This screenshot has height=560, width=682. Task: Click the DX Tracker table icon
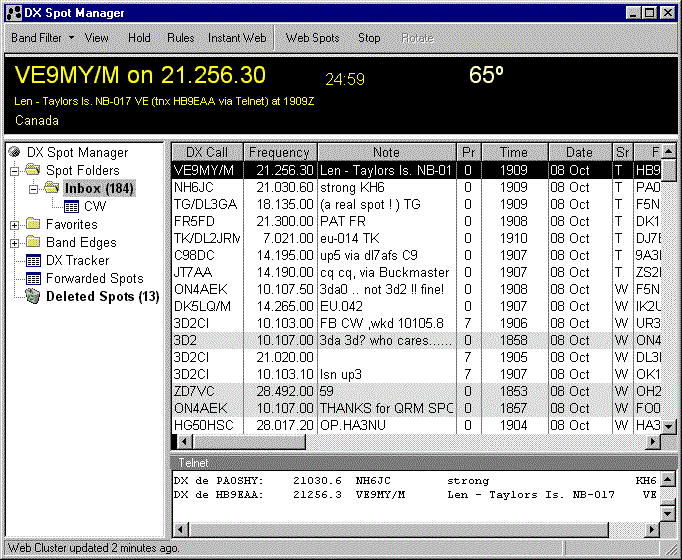(x=33, y=260)
